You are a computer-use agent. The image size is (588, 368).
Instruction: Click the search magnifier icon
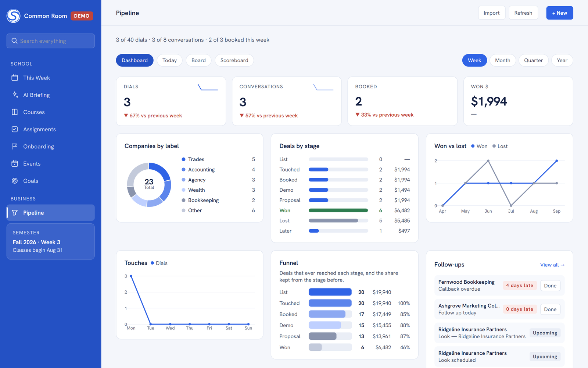coord(15,41)
